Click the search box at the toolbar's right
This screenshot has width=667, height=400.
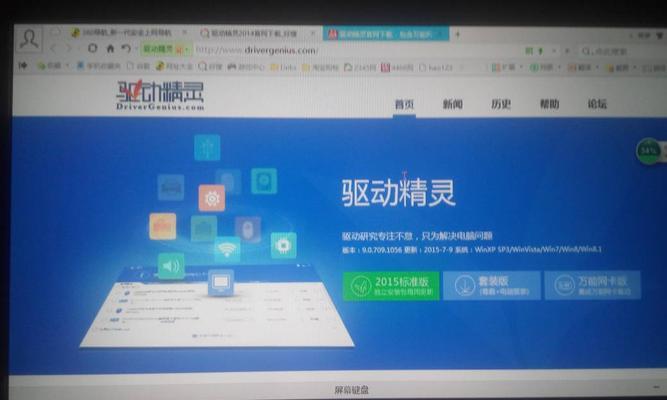click(621, 51)
